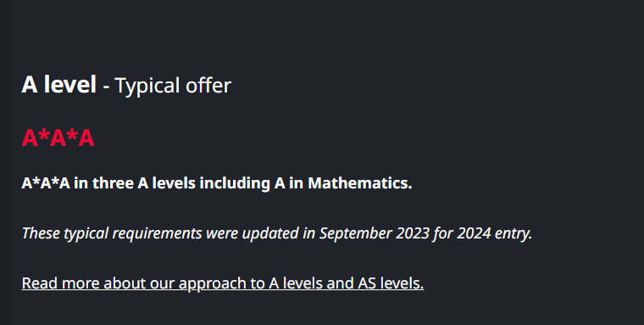644x325 pixels.
Task: Click 'AS levels' at the link's end
Action: pyautogui.click(x=391, y=283)
